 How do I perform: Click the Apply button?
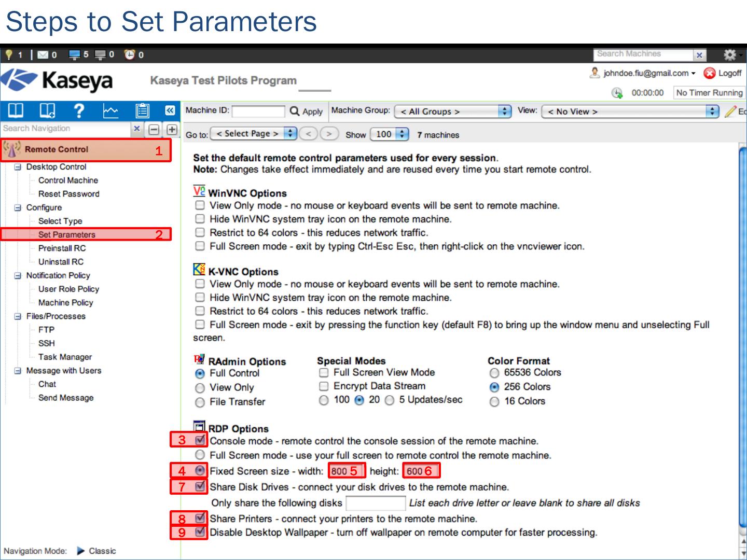coord(307,111)
